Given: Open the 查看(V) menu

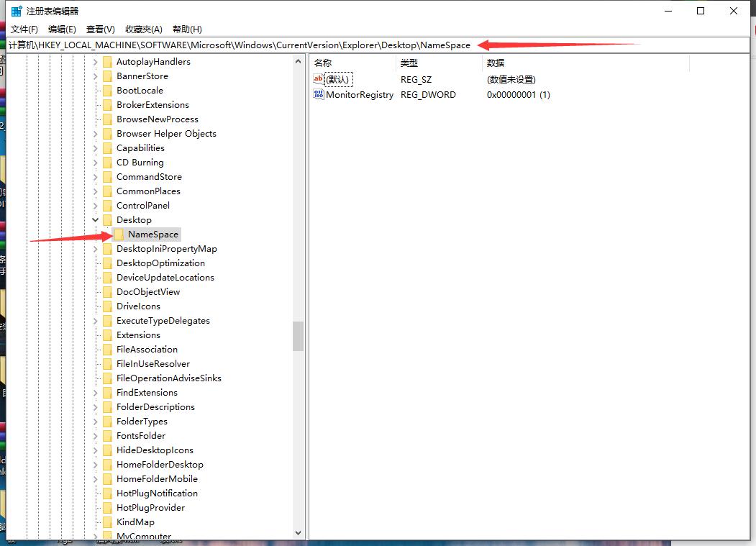Looking at the screenshot, I should 101,29.
